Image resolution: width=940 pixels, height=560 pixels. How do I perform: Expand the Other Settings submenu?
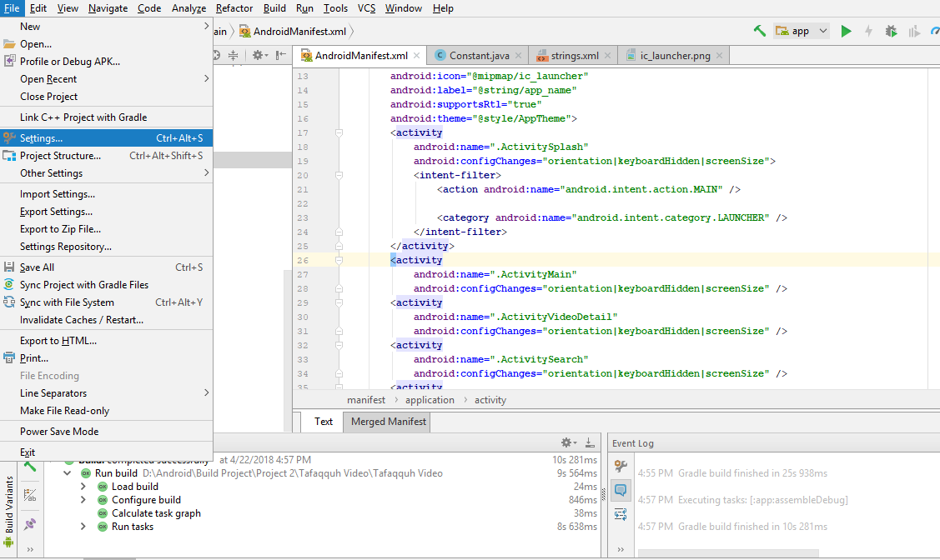(106, 173)
